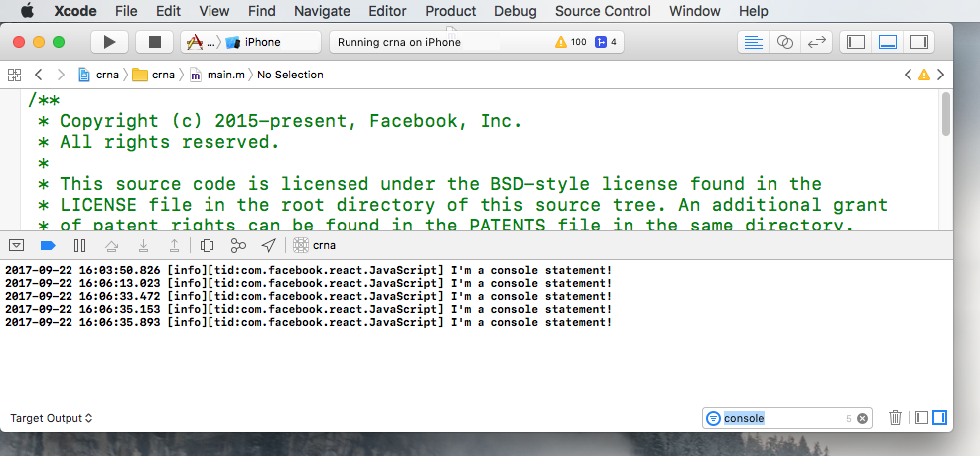Viewport: 980px width, 456px height.
Task: Open the View menu
Action: pyautogui.click(x=214, y=11)
